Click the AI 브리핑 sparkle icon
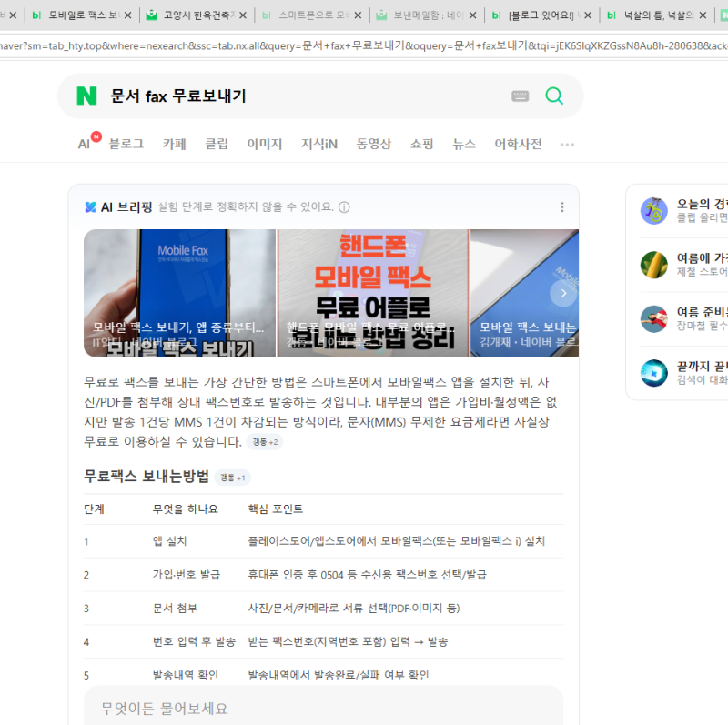Screen dimensions: 728x725 90,207
